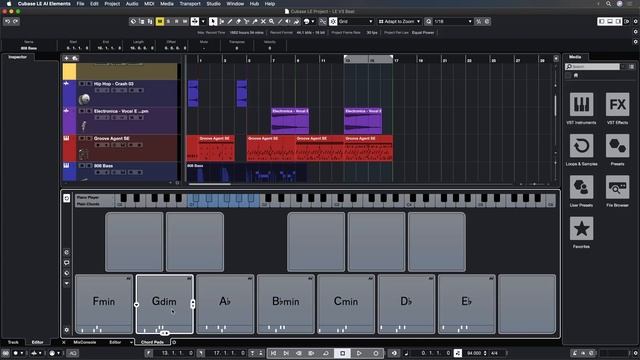This screenshot has height=360, width=640.
Task: Trigger the Cmin chord pad
Action: 346,304
